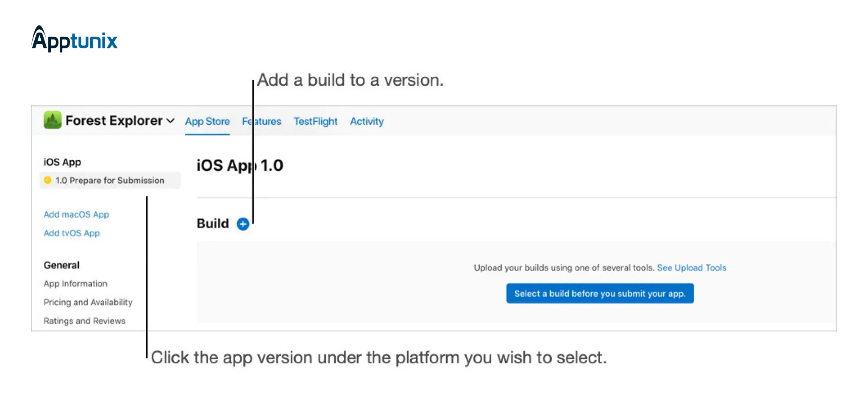Open the See Upload Tools link

click(x=691, y=268)
